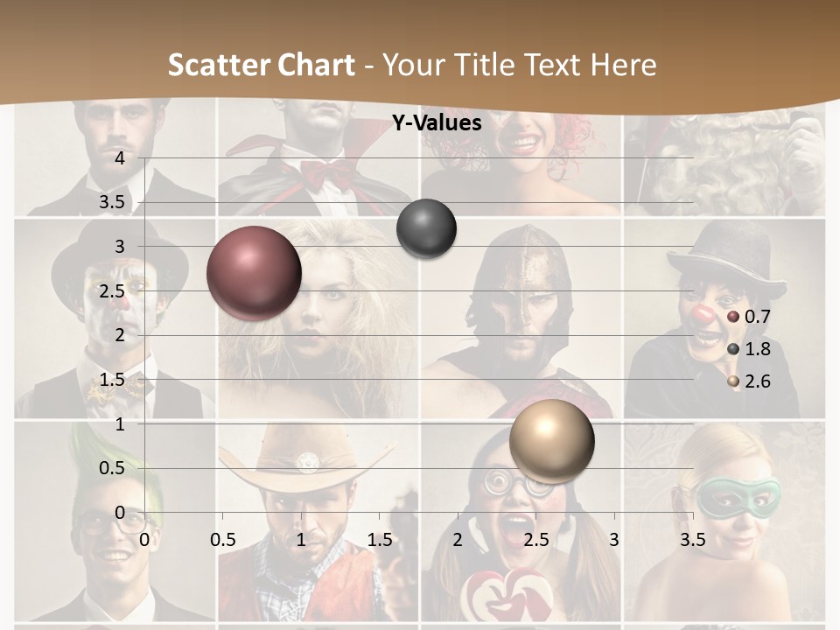Click the x-axis label 3.5 at the right end

[692, 541]
